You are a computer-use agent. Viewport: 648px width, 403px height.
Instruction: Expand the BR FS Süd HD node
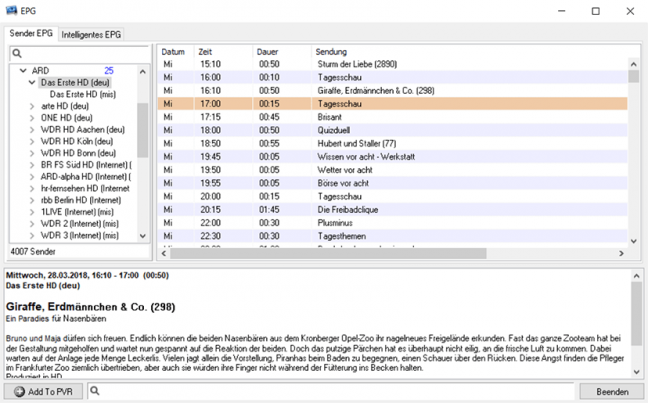pos(32,165)
